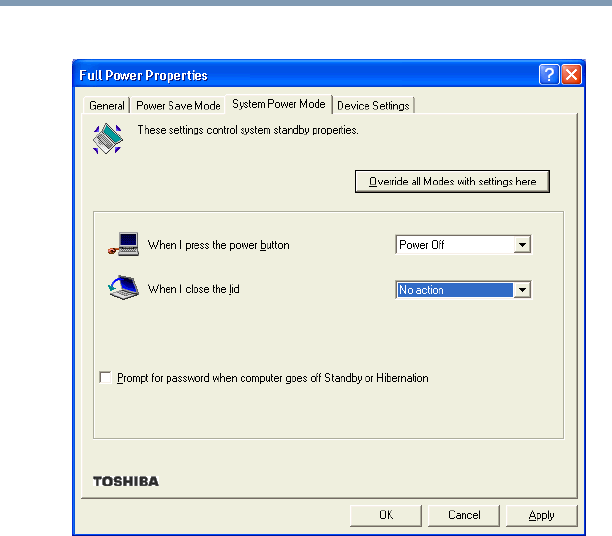The height and width of the screenshot is (536, 612).
Task: Click the standby laptop icon near description
Action: [x=108, y=139]
